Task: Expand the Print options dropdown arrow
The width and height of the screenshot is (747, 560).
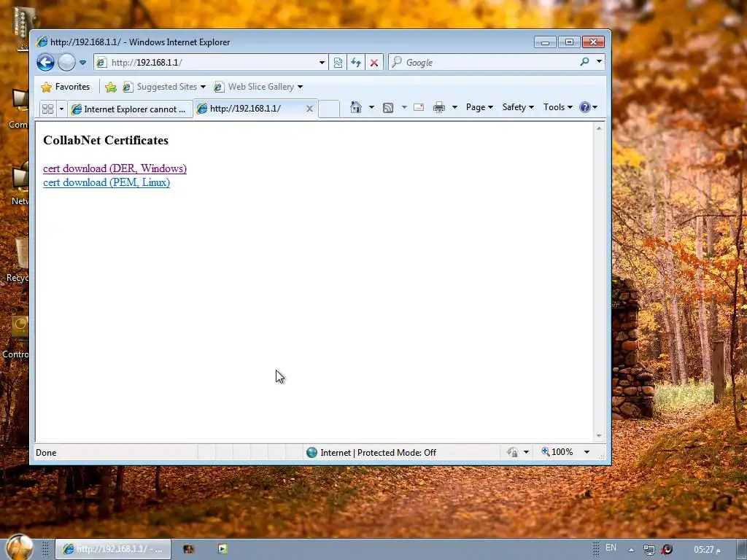Action: [454, 107]
